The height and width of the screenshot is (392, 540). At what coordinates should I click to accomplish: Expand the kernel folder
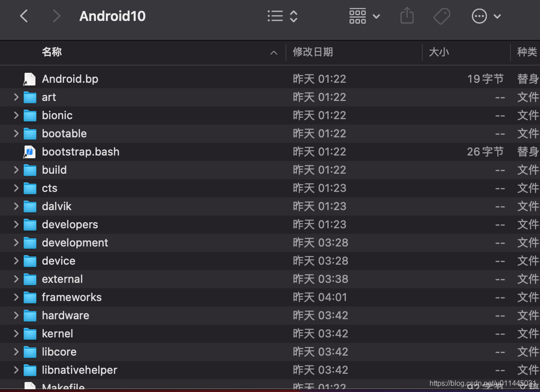tap(16, 333)
